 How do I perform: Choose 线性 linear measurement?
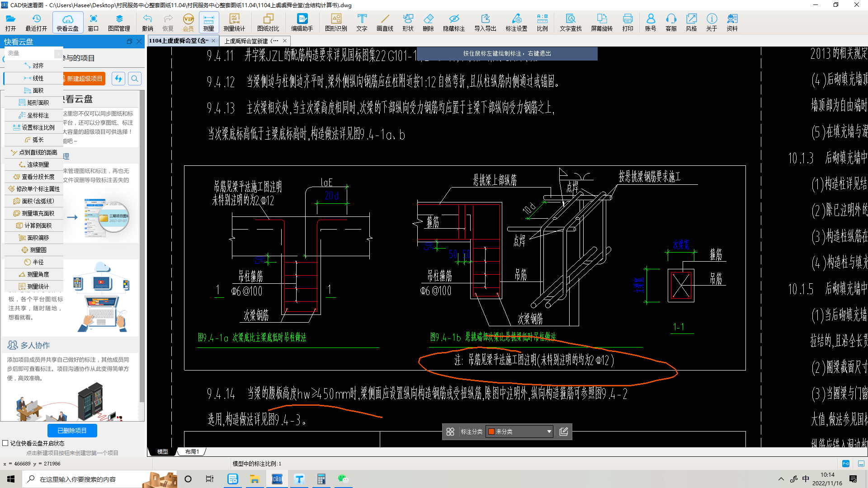click(x=34, y=78)
